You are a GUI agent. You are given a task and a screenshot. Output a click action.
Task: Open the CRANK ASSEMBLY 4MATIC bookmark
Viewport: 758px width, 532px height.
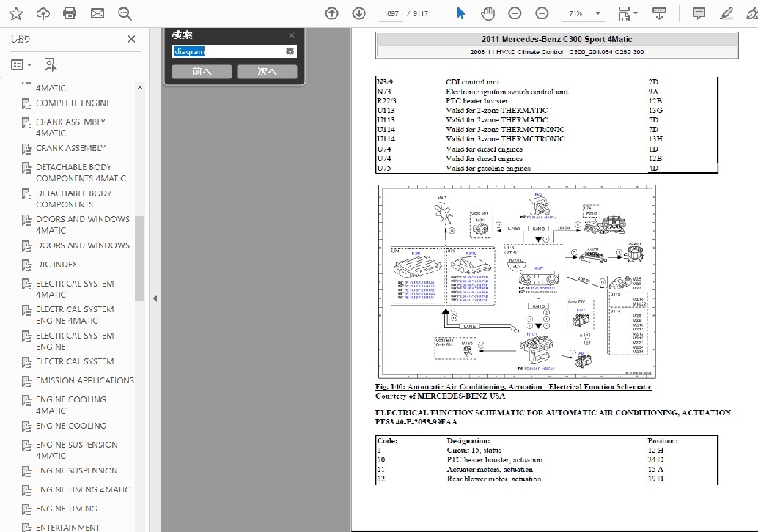coord(70,128)
